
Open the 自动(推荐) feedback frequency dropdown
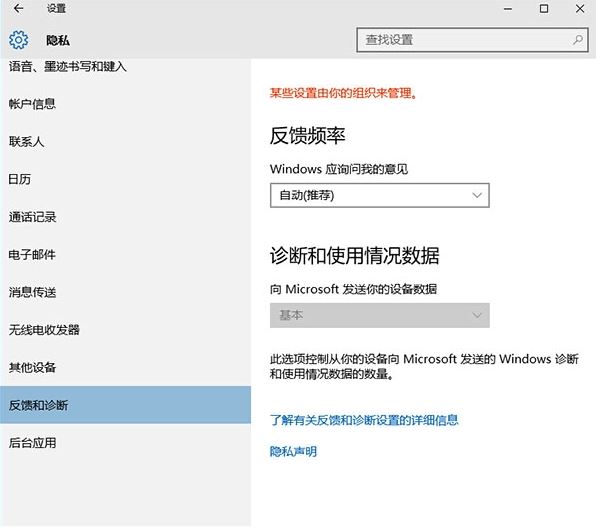pos(380,195)
